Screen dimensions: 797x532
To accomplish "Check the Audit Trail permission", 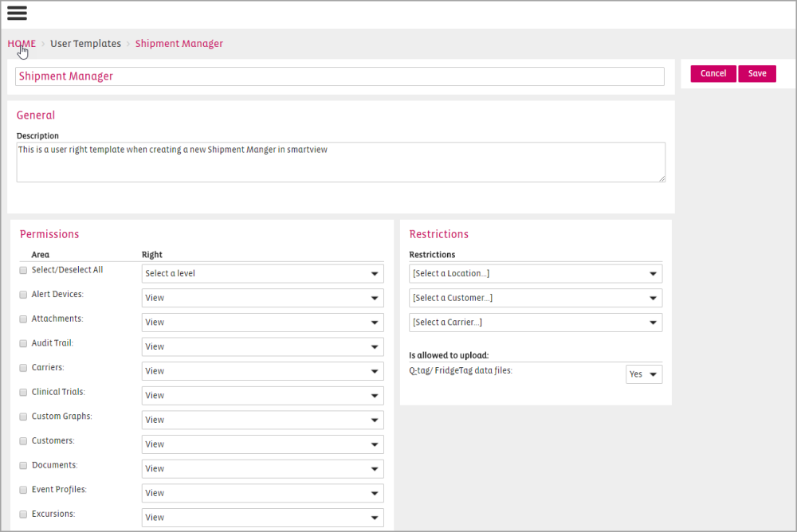I will tap(23, 343).
